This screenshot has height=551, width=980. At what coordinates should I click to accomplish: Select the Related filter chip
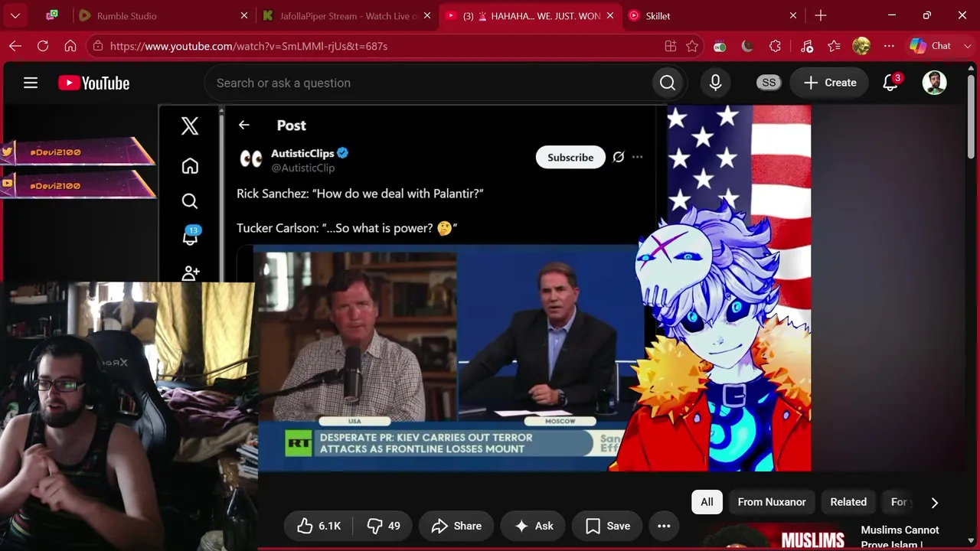coord(848,502)
